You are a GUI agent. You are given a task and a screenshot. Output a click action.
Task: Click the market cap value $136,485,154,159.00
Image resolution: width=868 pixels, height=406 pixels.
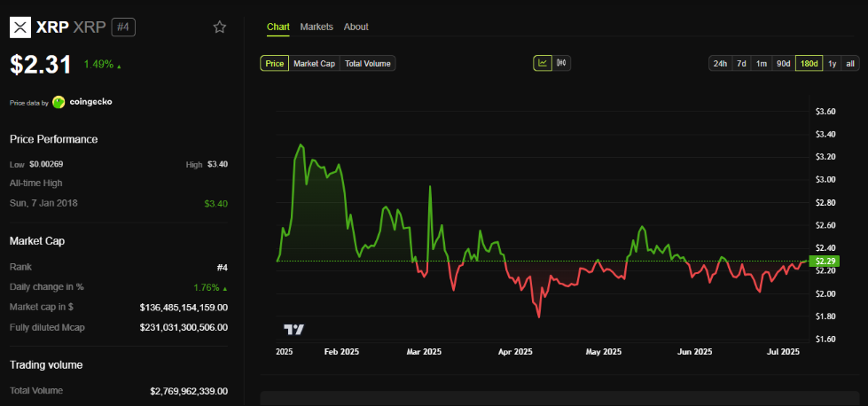(184, 307)
